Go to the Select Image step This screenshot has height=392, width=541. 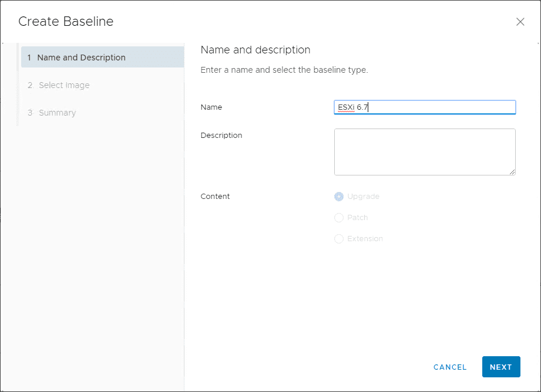click(x=64, y=85)
